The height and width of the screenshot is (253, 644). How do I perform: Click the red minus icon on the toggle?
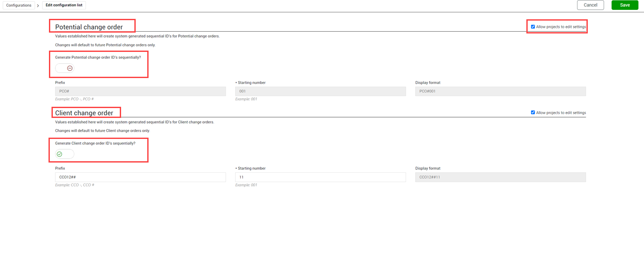tap(70, 68)
